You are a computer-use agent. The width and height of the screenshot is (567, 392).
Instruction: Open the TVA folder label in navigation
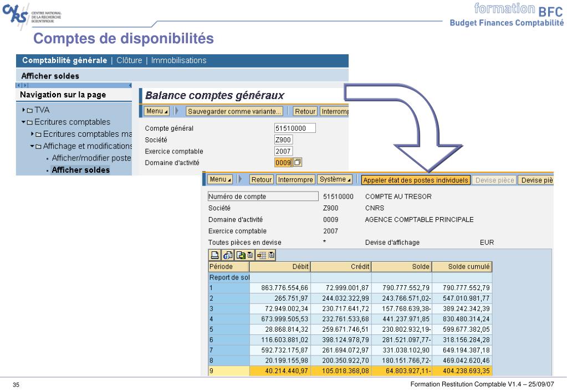point(42,110)
